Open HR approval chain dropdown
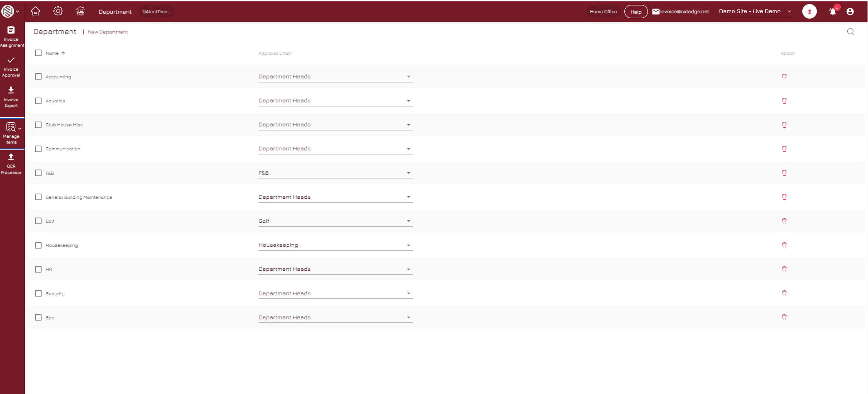The height and width of the screenshot is (394, 868). pos(336,269)
